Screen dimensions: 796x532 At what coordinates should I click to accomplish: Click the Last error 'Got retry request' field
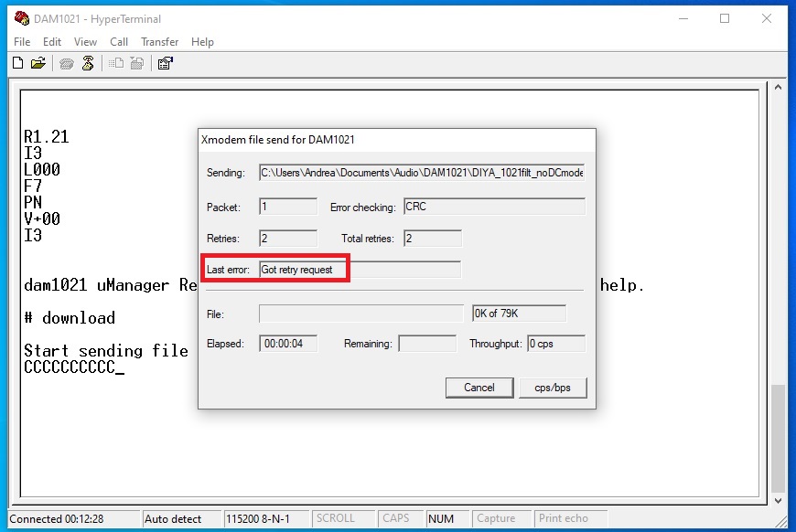pos(360,270)
